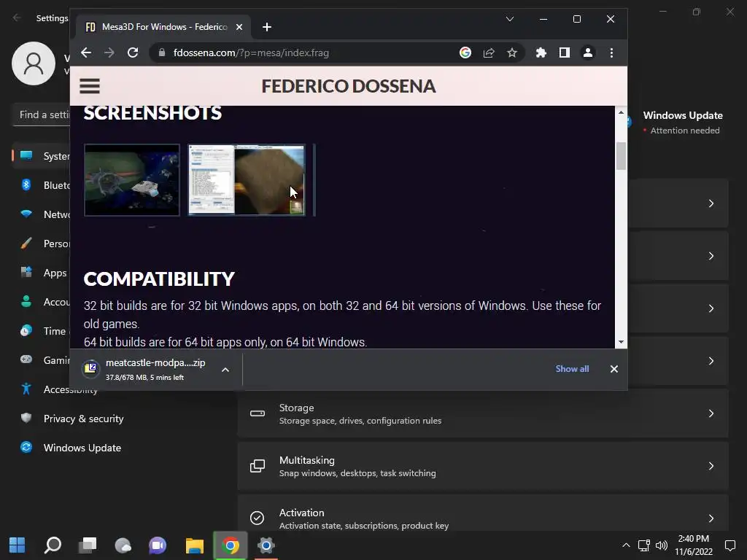The height and width of the screenshot is (560, 747).
Task: Open second screenshot thumbnail
Action: pos(247,180)
